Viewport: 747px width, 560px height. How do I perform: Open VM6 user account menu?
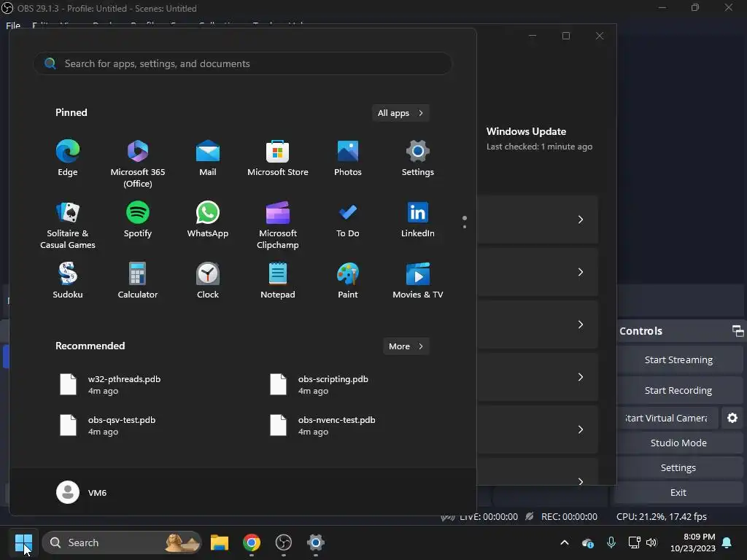82,492
